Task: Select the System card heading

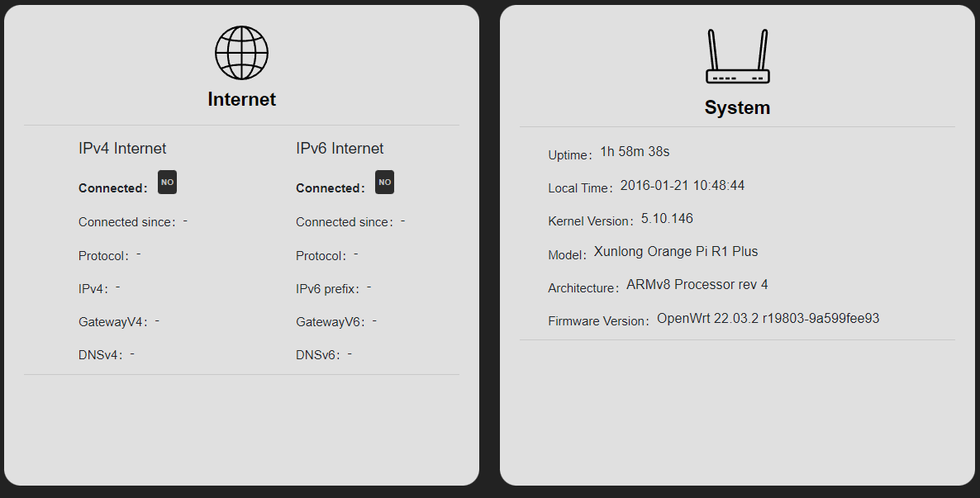Action: 738,107
